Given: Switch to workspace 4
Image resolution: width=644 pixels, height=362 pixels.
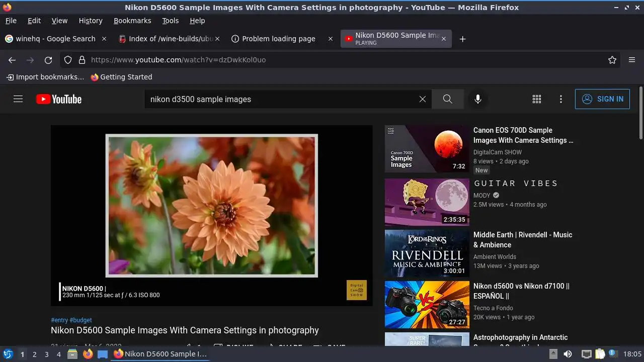Looking at the screenshot, I should pos(58,354).
